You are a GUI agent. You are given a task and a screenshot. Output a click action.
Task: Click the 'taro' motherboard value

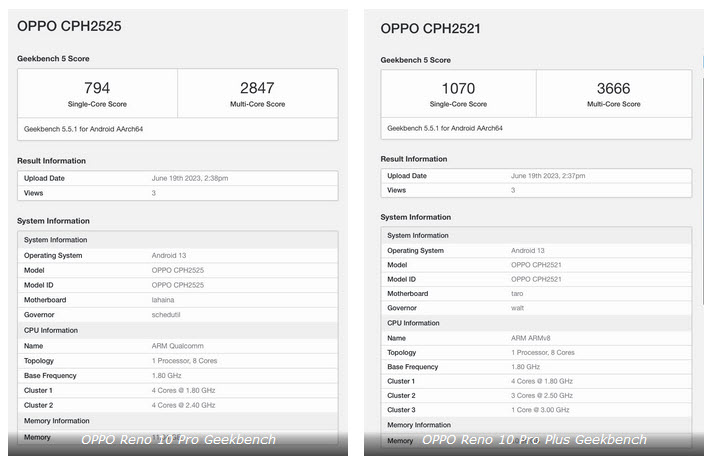517,294
